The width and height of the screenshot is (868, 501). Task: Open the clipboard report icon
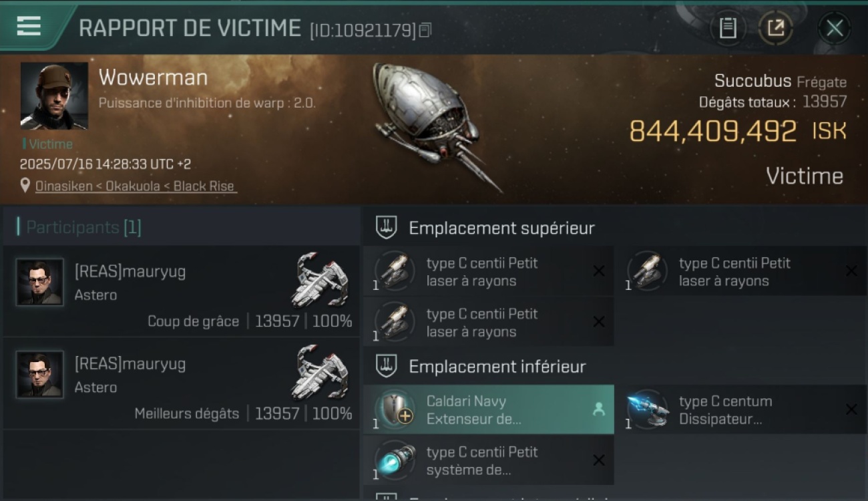pos(728,28)
